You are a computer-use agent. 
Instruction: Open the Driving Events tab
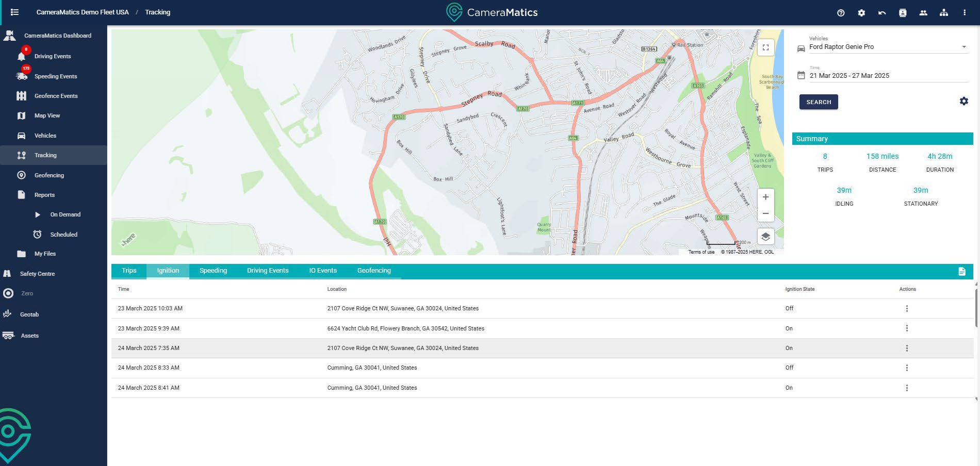(268, 271)
